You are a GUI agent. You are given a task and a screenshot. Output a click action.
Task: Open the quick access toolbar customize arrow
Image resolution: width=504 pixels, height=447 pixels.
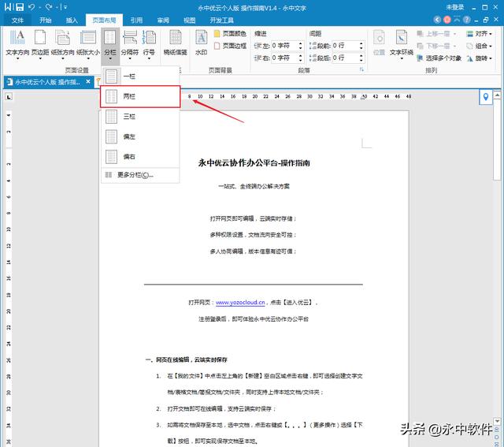(65, 7)
